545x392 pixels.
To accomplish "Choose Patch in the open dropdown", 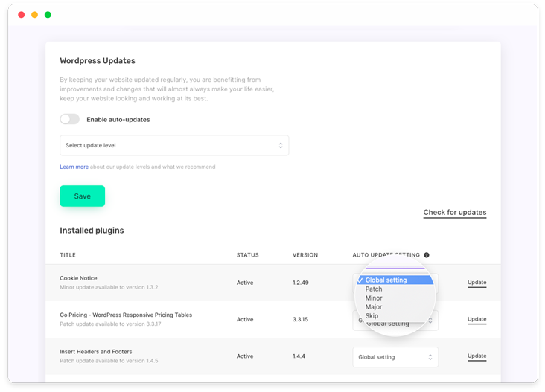I will 374,289.
